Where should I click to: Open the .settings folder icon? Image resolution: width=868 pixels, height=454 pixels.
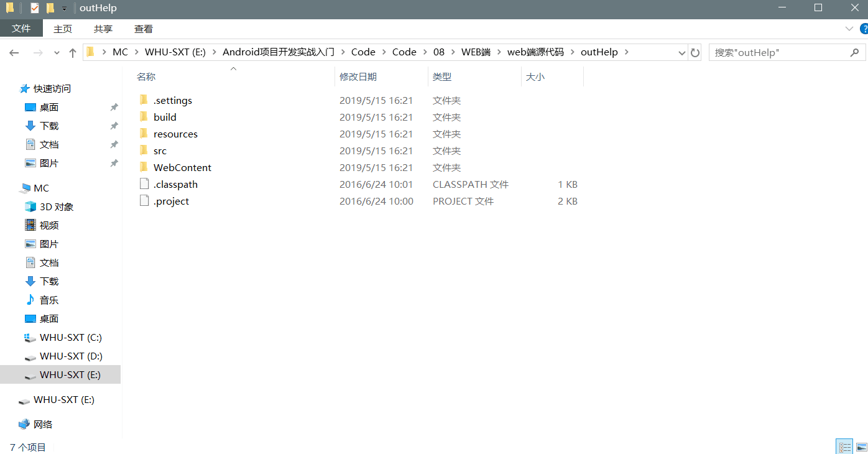pyautogui.click(x=144, y=100)
